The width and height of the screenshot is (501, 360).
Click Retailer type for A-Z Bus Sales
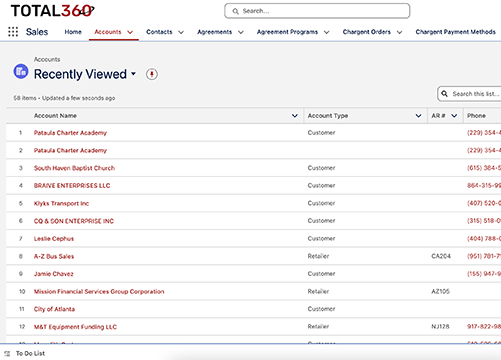pyautogui.click(x=318, y=256)
